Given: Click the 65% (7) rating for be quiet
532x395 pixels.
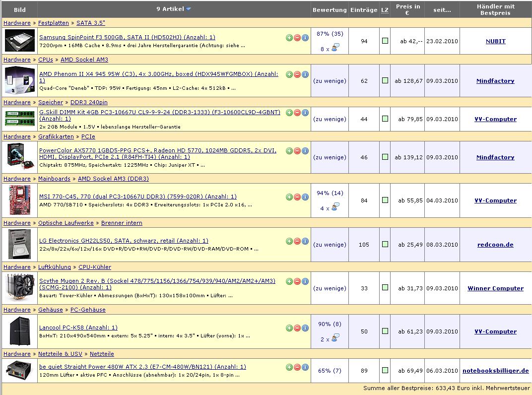Looking at the screenshot, I should click(x=330, y=371).
